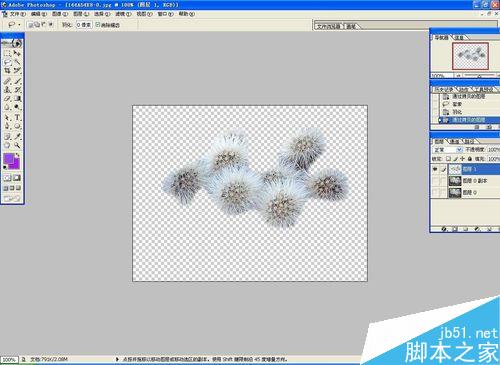Toggle the anti-alias checkbox in options bar
The width and height of the screenshot is (500, 365).
click(x=98, y=24)
